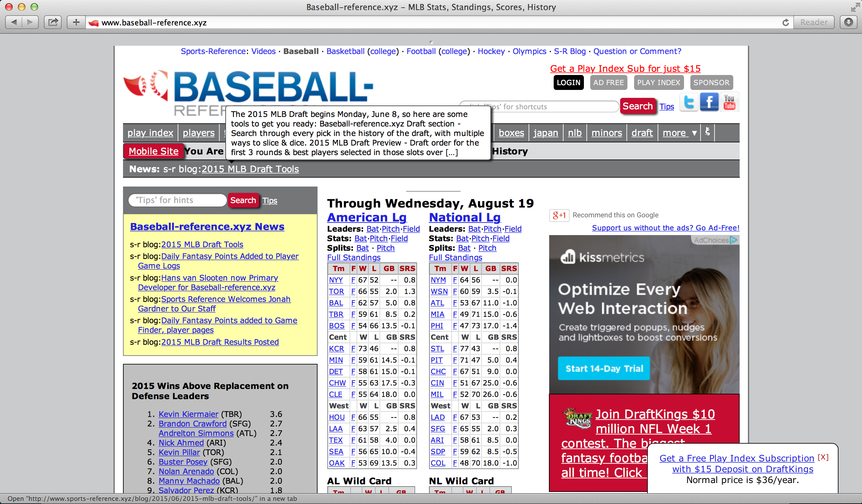
Task: Click the sidebar red Search button
Action: click(x=243, y=200)
